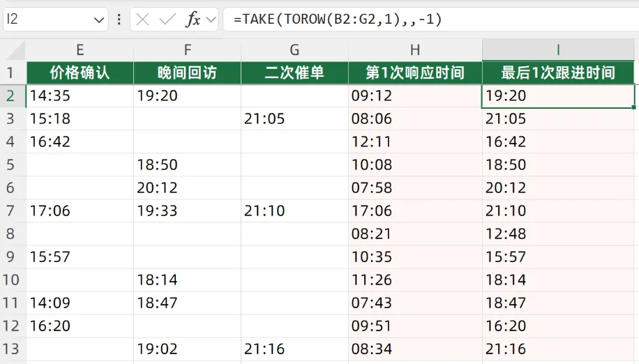Click header cell 第1次响应时间
Viewport: 639px width, 364px height.
[x=415, y=73]
